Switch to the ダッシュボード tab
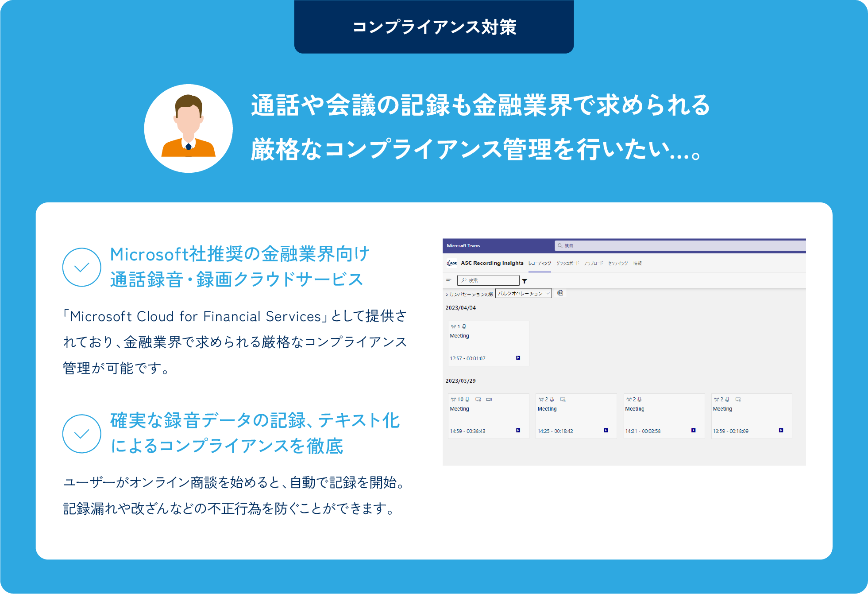The height and width of the screenshot is (594, 868). pos(567,264)
